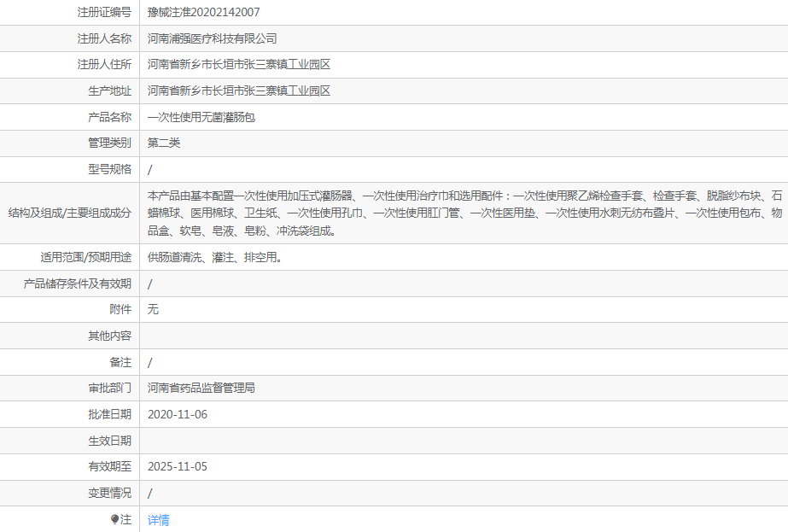Click the 管理类别 label
788x532 pixels.
coord(109,143)
